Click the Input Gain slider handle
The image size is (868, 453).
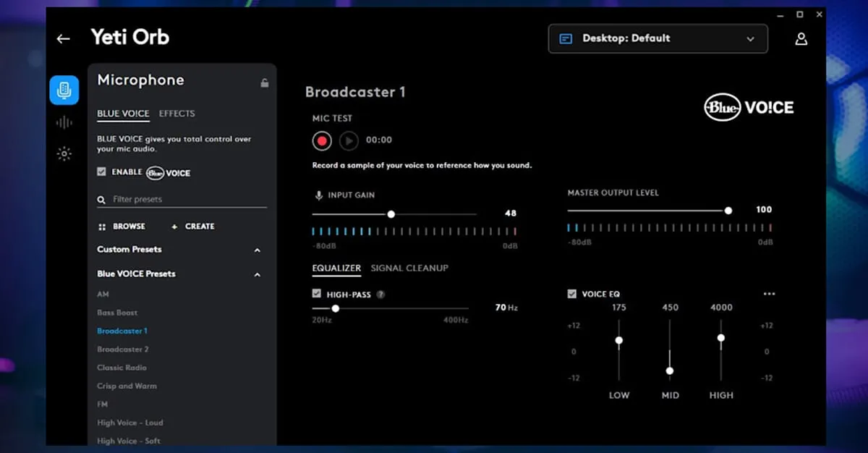click(391, 214)
